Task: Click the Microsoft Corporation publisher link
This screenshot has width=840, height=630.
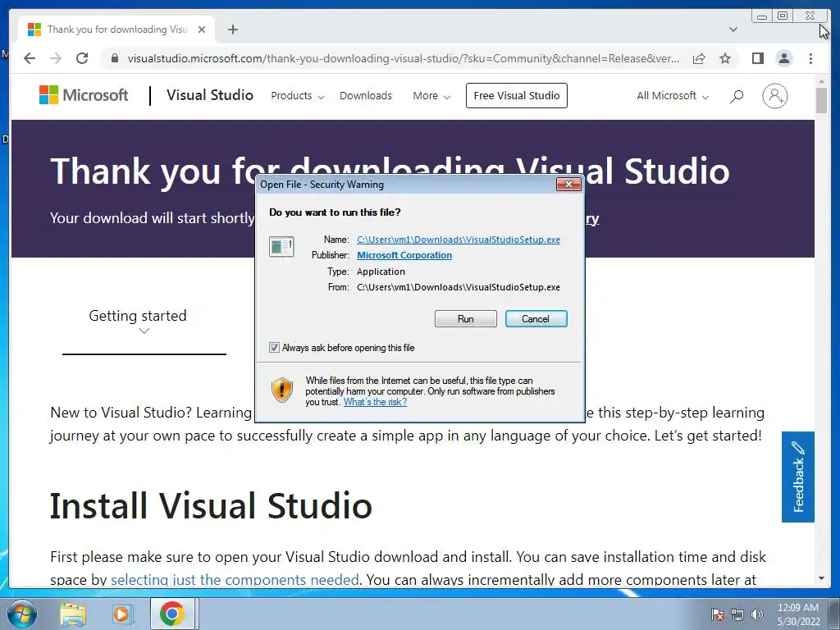Action: pos(404,256)
